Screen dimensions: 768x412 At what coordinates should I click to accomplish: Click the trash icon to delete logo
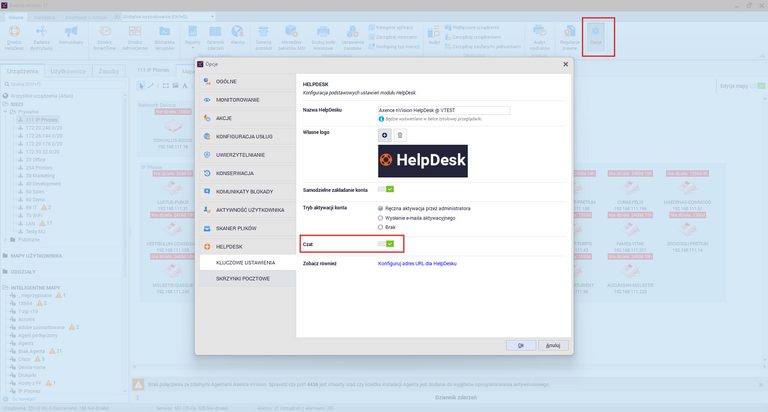click(x=400, y=135)
